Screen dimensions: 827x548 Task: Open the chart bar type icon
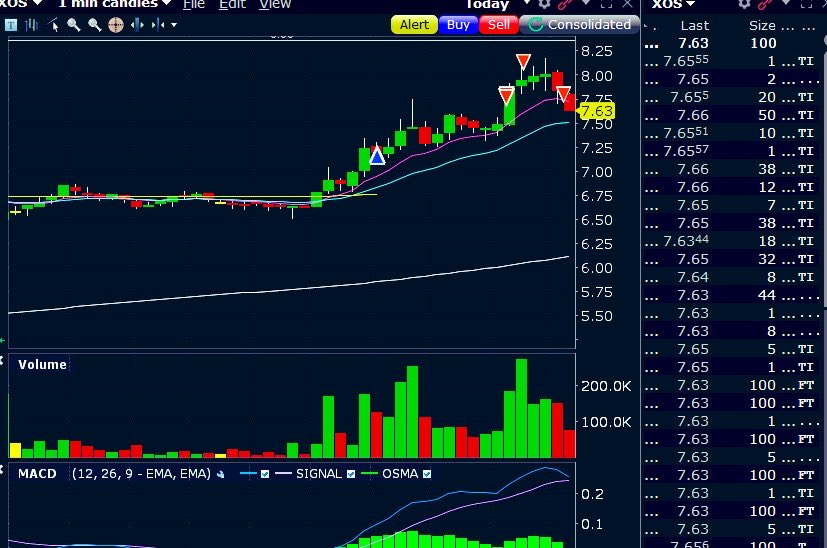point(32,25)
